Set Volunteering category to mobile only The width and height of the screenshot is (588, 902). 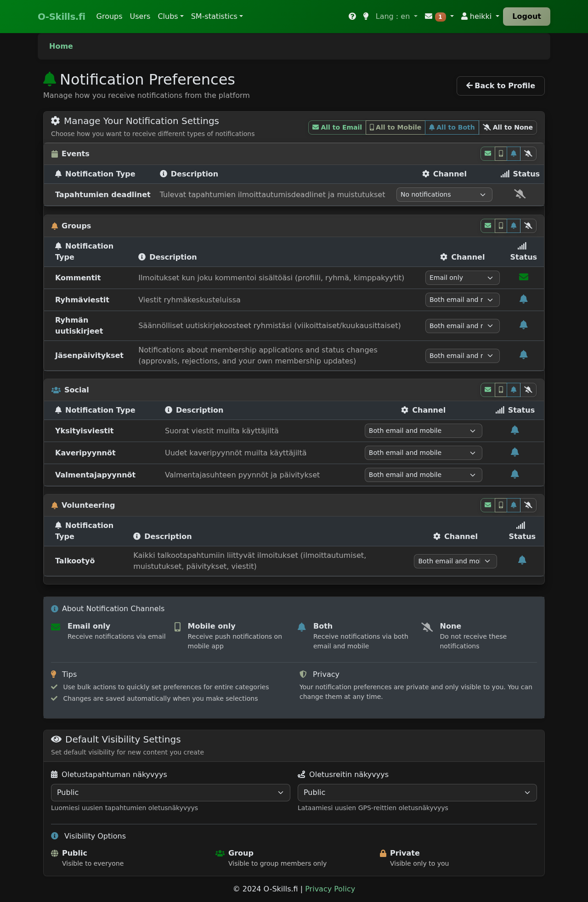point(501,505)
